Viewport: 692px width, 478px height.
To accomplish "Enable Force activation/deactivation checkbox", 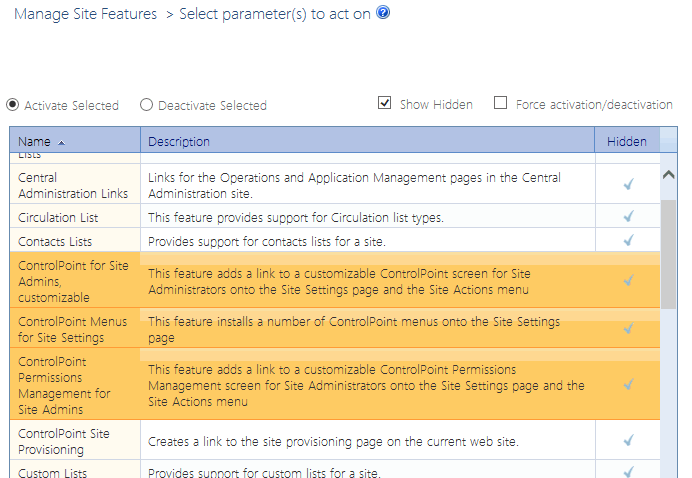I will (x=501, y=103).
